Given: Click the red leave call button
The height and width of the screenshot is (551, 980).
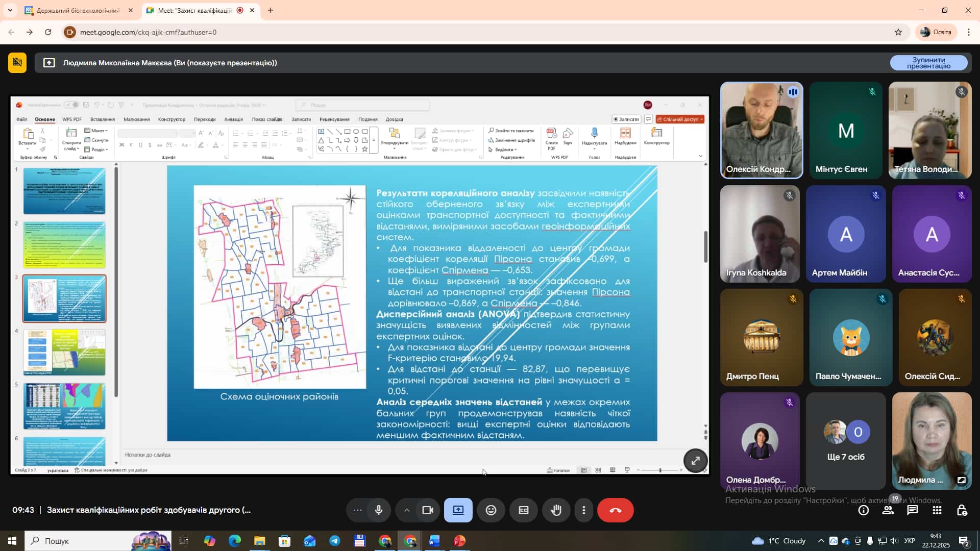Looking at the screenshot, I should 615,510.
